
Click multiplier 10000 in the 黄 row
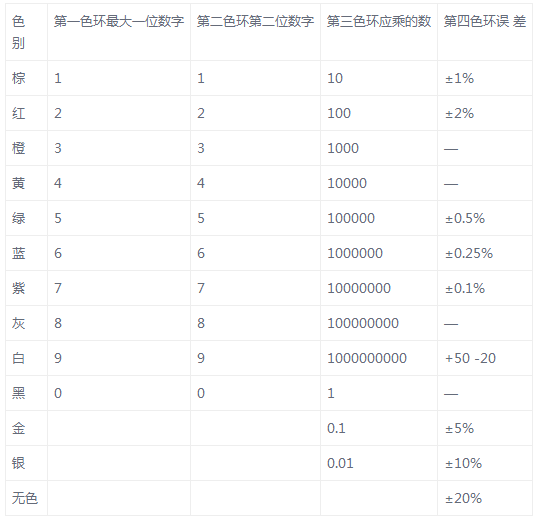347,184
